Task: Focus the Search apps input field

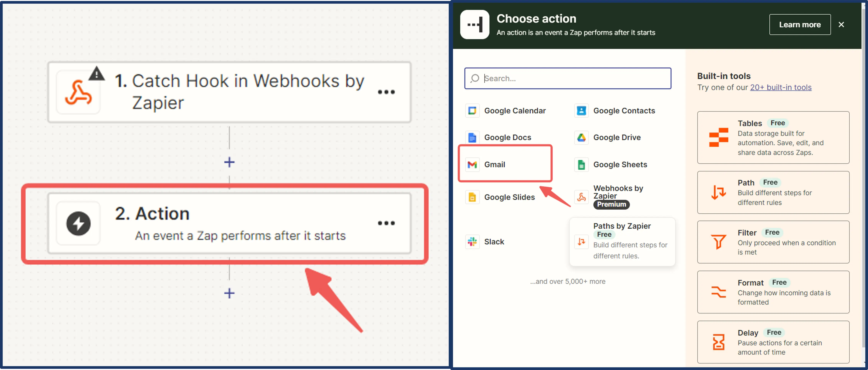Action: [x=568, y=78]
